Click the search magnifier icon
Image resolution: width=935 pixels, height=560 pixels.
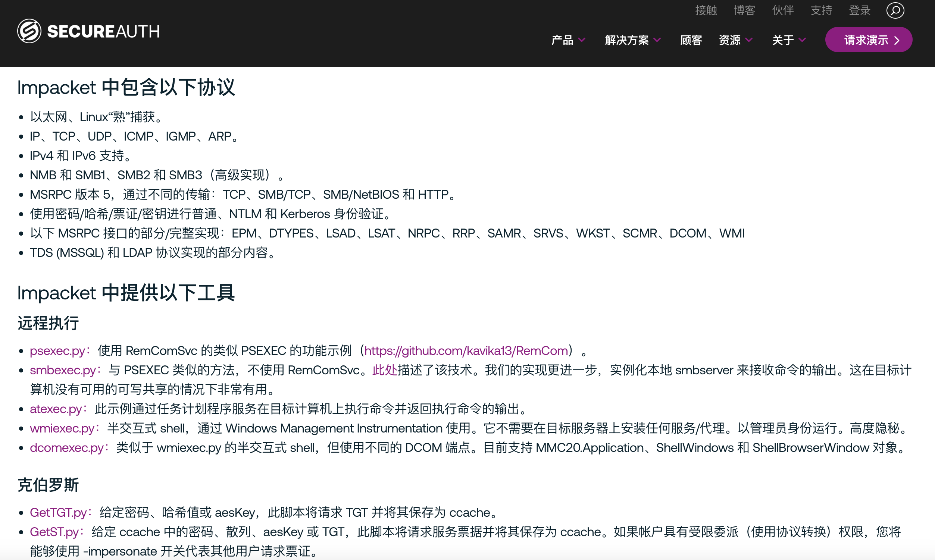point(895,10)
